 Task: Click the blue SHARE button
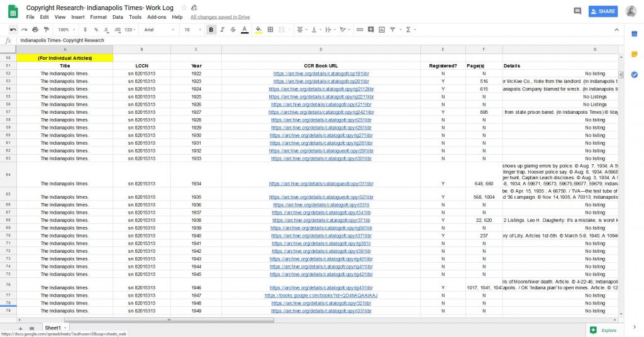603,11
